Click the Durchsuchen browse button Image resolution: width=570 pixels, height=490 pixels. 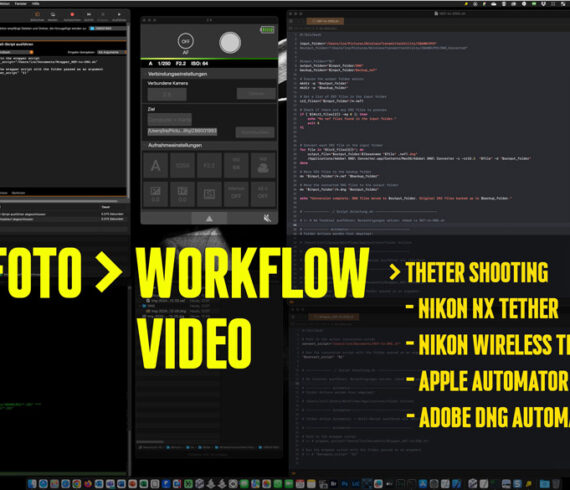pyautogui.click(x=255, y=132)
